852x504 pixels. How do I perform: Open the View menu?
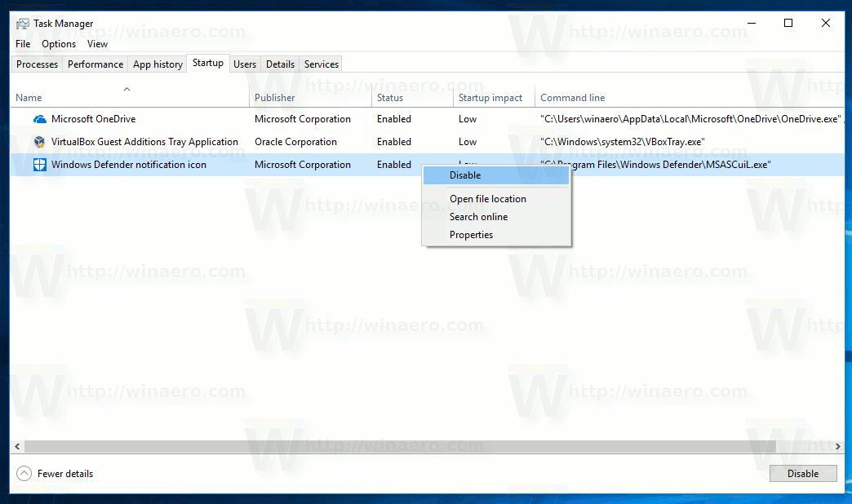click(97, 43)
